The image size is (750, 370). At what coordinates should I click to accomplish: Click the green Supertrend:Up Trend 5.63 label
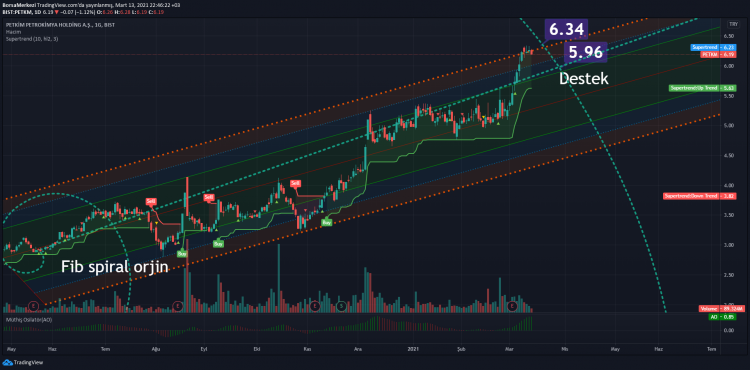pos(703,88)
